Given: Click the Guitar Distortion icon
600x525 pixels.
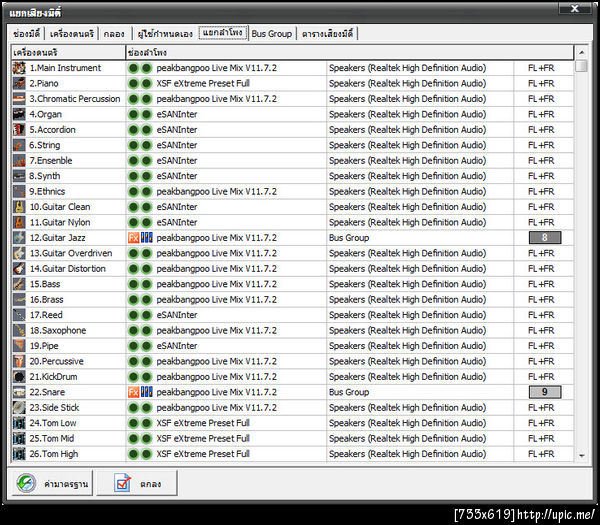Looking at the screenshot, I should coord(19,269).
